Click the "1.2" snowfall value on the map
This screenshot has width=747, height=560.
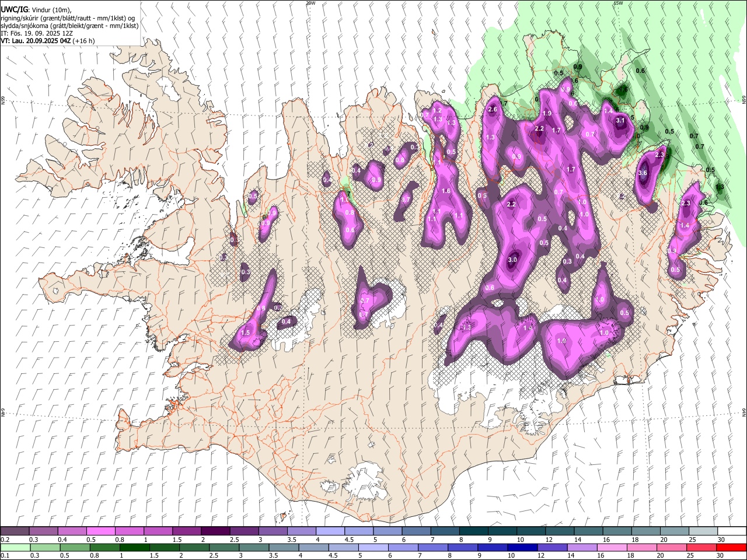(x=437, y=110)
